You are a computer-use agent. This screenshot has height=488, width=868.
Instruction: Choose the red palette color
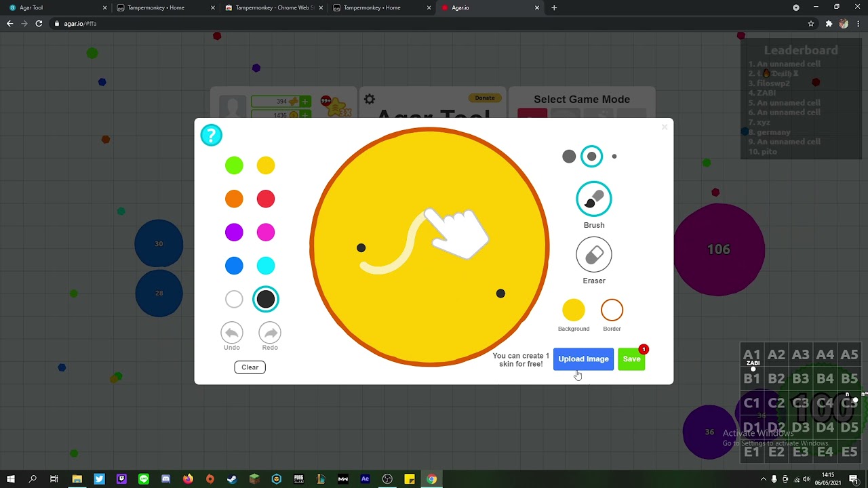tap(266, 199)
